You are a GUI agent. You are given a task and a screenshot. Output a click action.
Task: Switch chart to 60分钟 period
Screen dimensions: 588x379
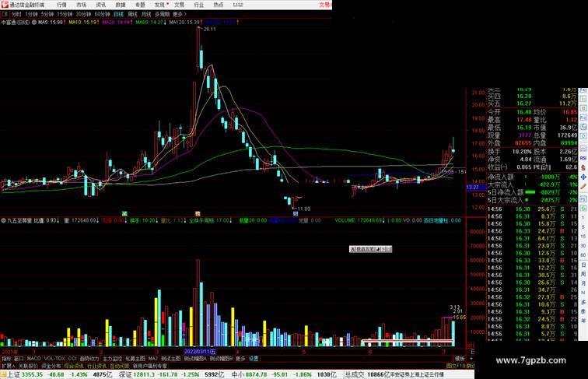[x=102, y=14]
